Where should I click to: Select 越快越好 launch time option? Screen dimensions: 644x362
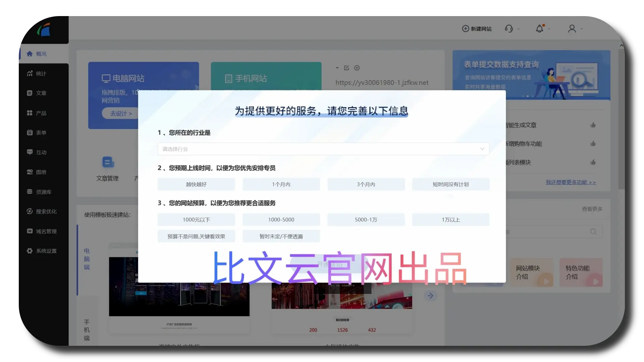click(x=196, y=184)
